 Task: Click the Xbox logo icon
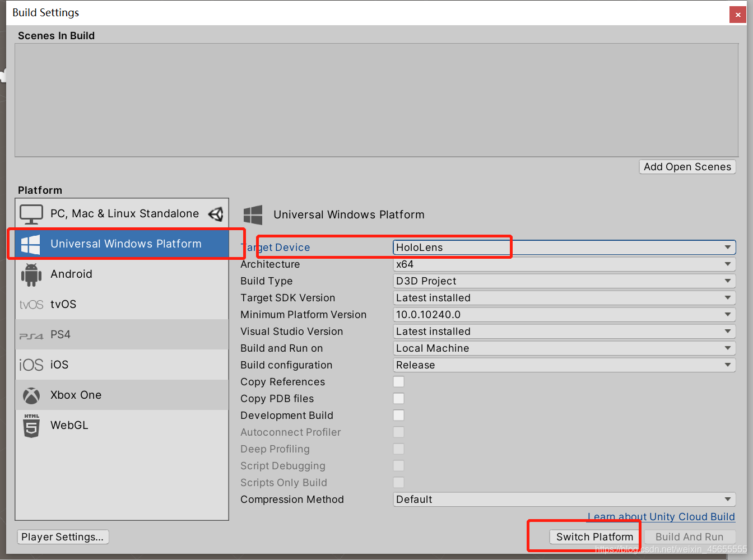pos(31,395)
